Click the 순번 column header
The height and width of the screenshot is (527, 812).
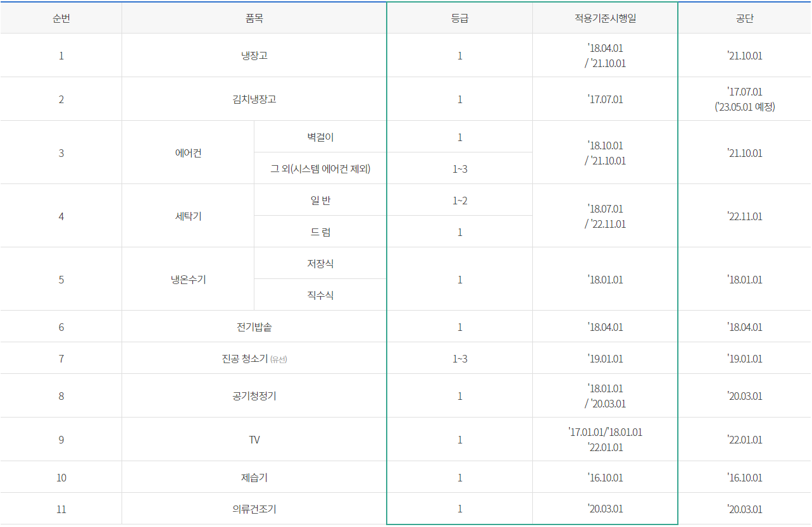coord(61,18)
